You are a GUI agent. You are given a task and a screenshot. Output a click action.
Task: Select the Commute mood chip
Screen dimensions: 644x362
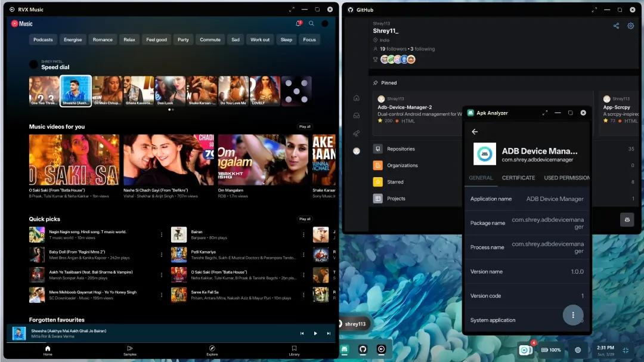click(210, 39)
